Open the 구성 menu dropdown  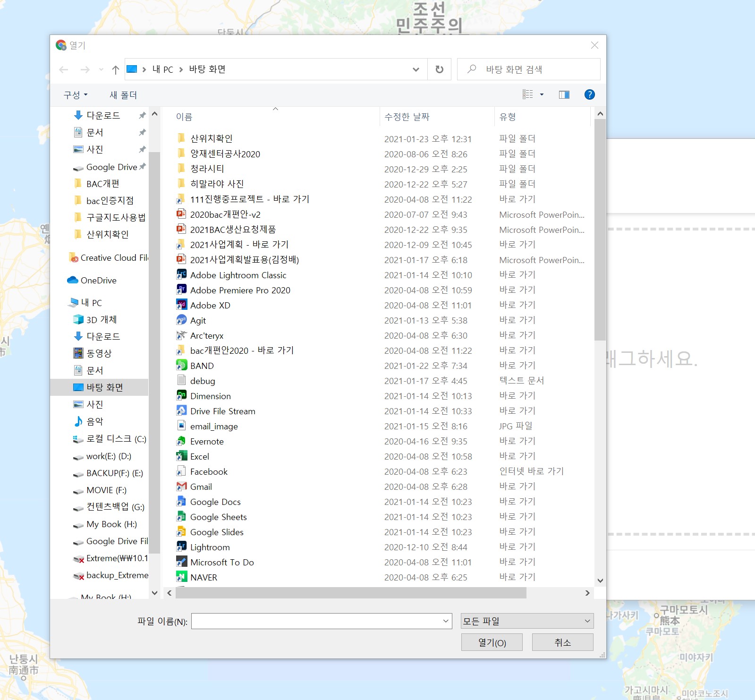76,95
